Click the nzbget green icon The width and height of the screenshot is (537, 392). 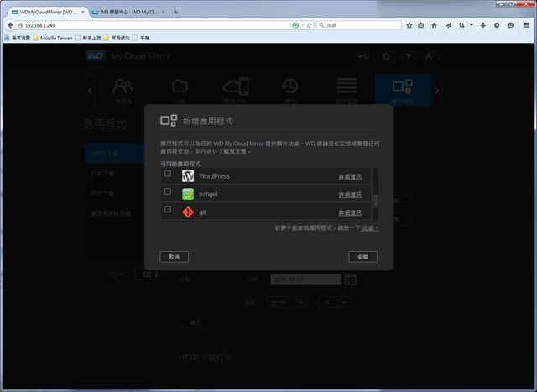(188, 194)
